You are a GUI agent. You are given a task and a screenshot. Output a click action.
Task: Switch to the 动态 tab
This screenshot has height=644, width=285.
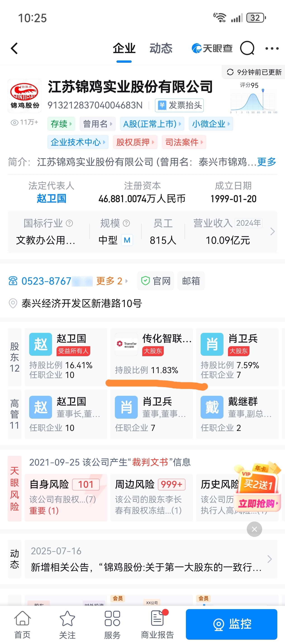pos(161,48)
